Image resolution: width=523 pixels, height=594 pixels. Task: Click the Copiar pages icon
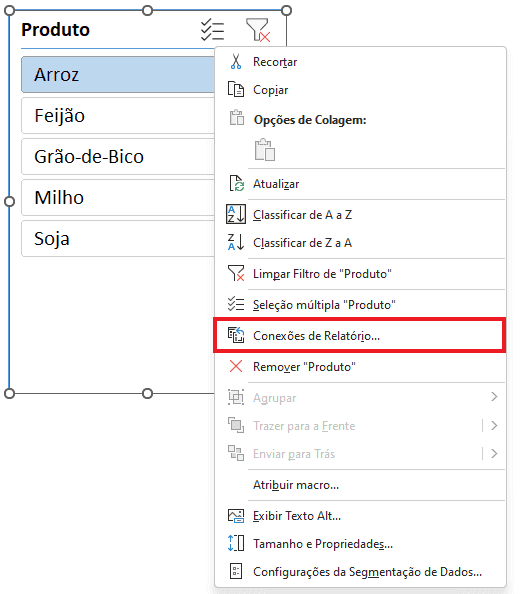(236, 90)
